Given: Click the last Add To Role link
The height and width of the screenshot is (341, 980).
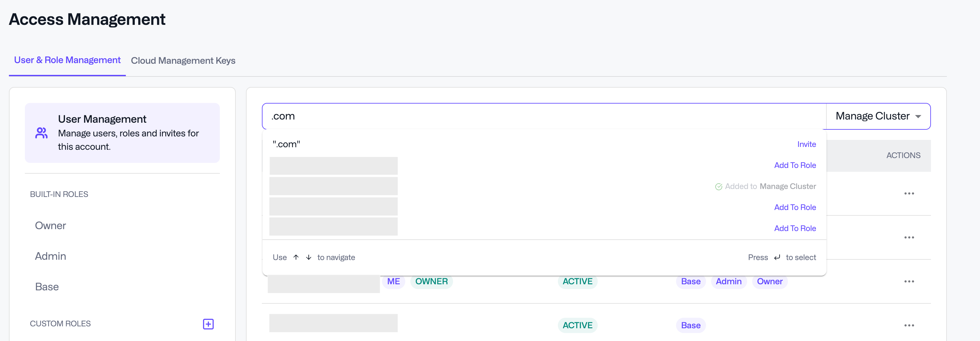Looking at the screenshot, I should coord(795,229).
